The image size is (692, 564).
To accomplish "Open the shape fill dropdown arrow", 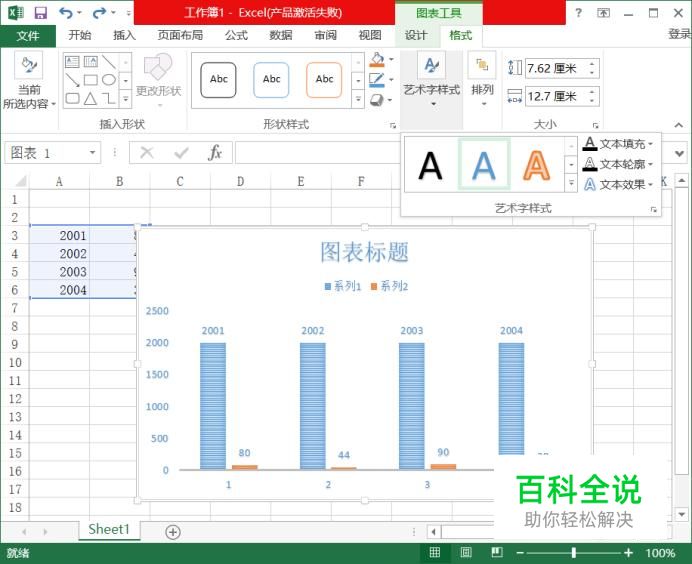I will pyautogui.click(x=391, y=59).
